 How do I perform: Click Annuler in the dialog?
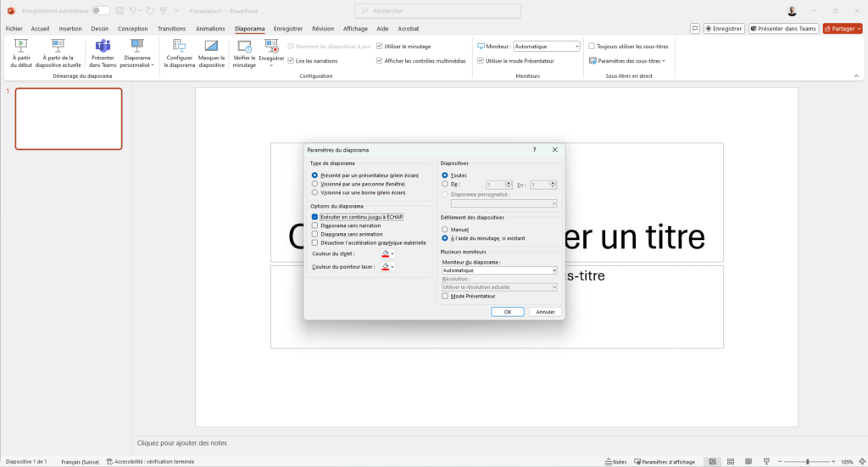coord(545,312)
